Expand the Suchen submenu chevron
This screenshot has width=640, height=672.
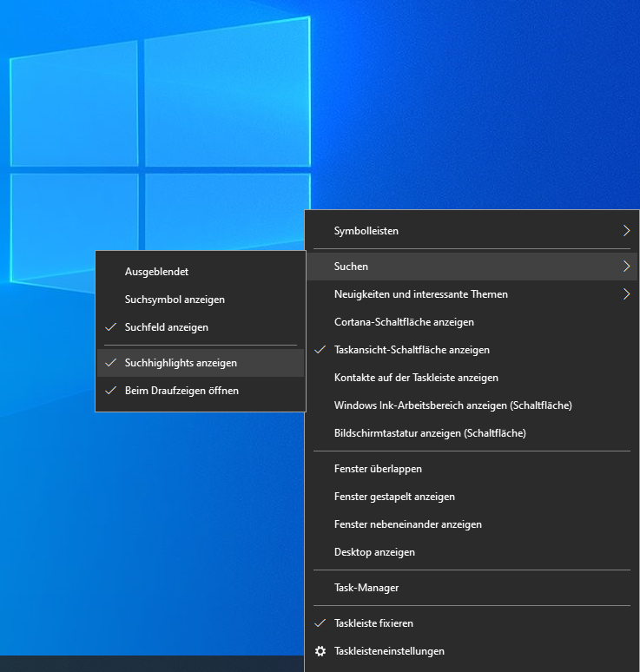(x=626, y=267)
